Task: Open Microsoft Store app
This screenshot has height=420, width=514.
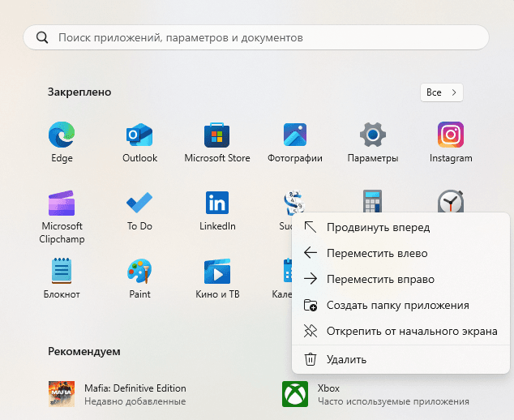Action: coord(217,135)
